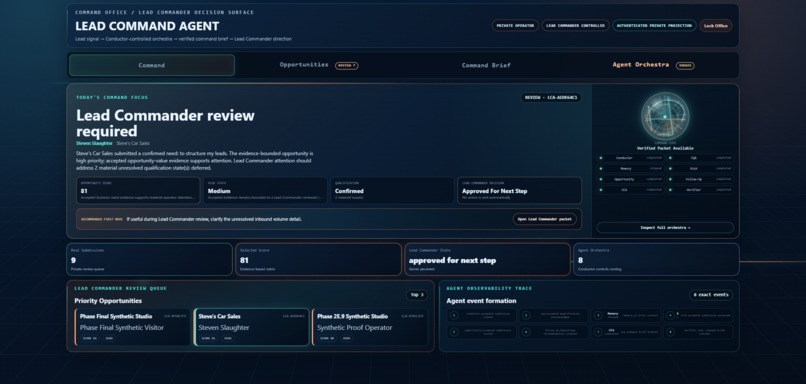Click the Real Submissions 9 stat card
The width and height of the screenshot is (806, 384).
(x=150, y=260)
